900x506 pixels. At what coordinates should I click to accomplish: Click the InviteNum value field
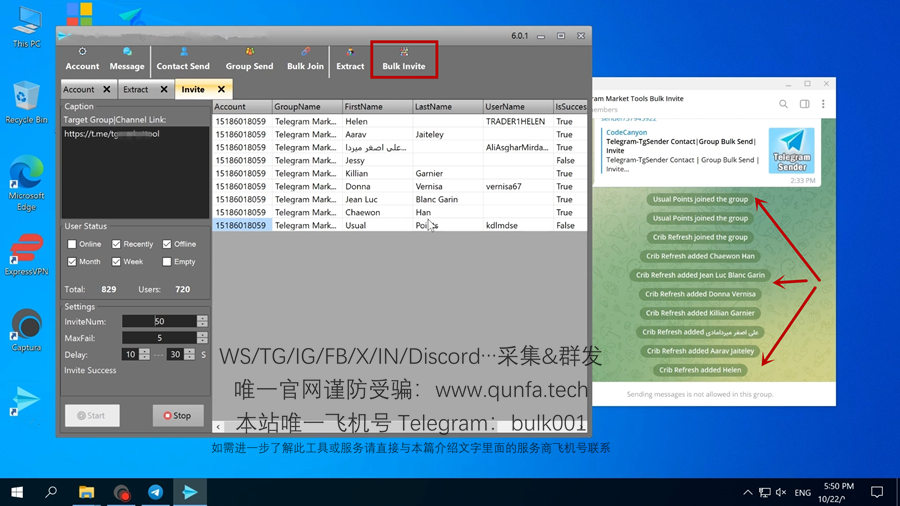point(159,321)
